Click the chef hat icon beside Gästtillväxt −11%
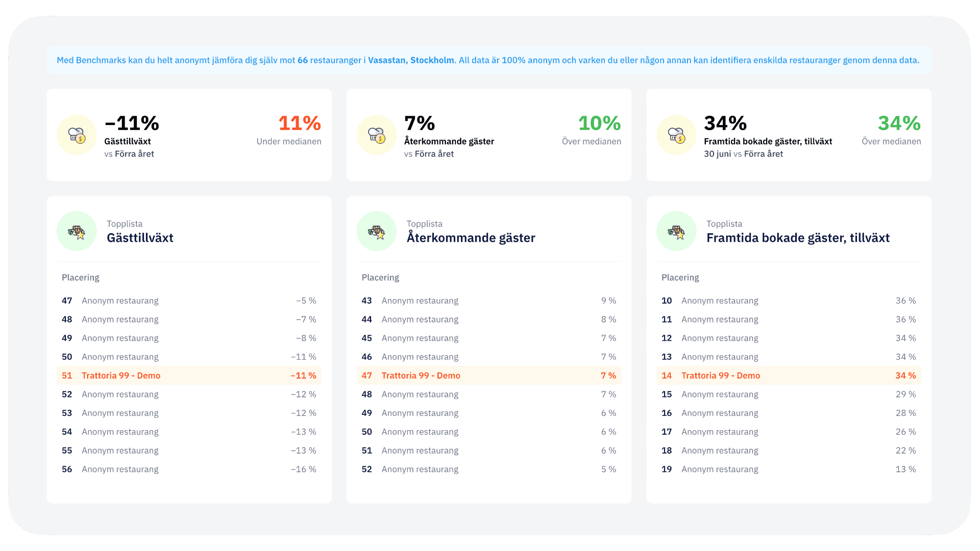Screen dimensions: 980x551 [77, 135]
